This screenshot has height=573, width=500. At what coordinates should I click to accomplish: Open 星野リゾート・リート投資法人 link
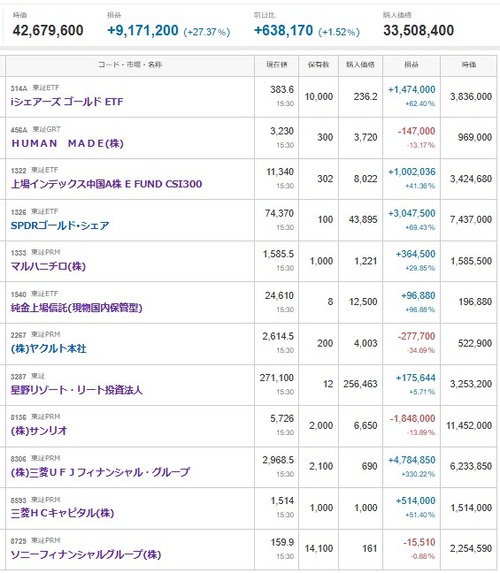(x=76, y=390)
